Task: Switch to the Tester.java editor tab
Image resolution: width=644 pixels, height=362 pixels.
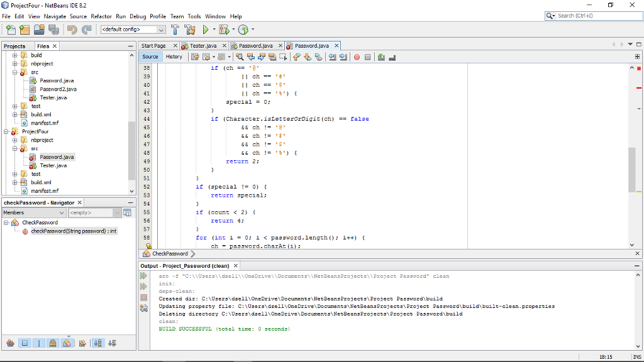Action: point(202,46)
